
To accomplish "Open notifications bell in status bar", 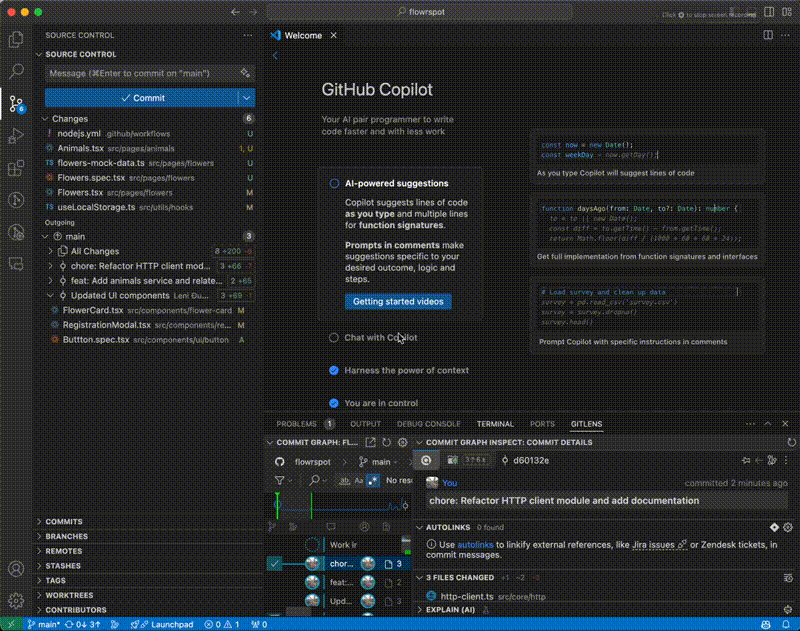I will click(786, 624).
